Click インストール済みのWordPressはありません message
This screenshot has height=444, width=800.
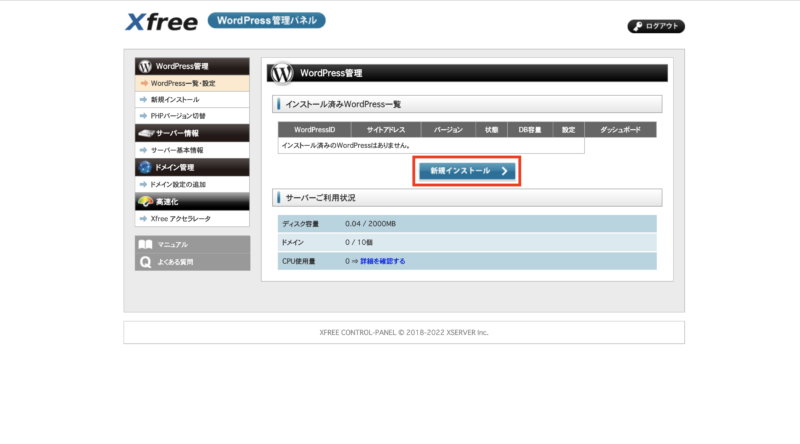(346, 145)
